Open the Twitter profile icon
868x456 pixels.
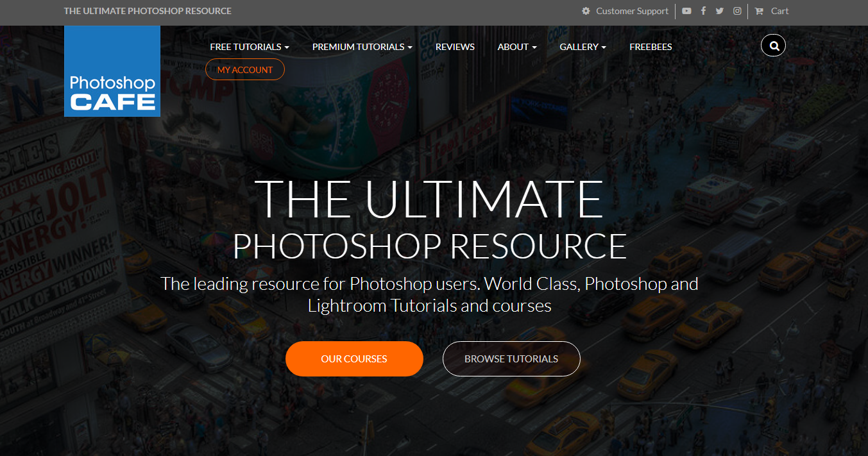coord(720,11)
